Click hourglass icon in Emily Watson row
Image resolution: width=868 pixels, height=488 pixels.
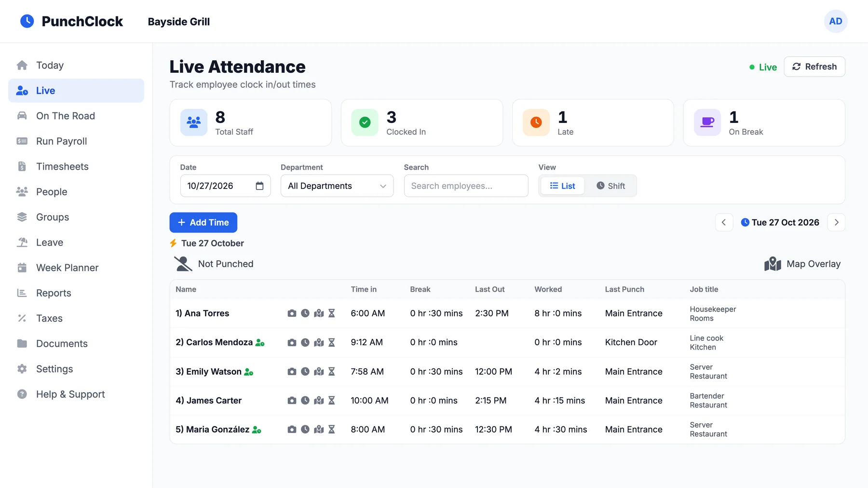[x=332, y=372]
